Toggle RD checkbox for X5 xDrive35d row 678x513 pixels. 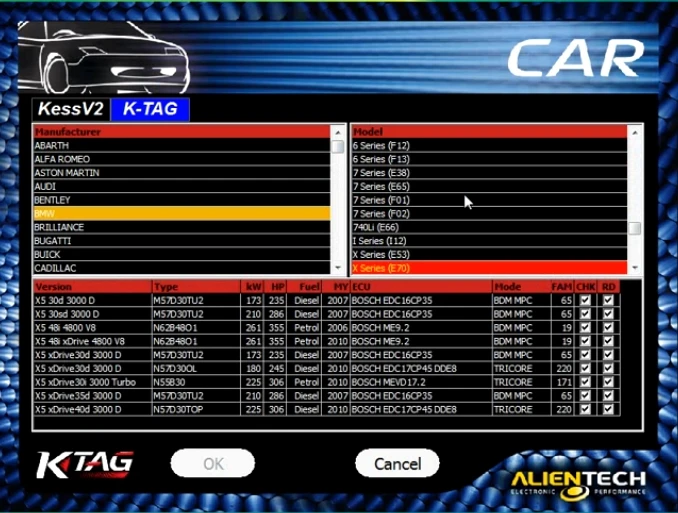[608, 396]
